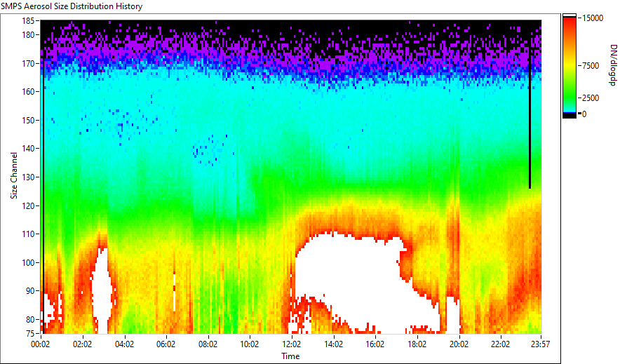This screenshot has width=620, height=364.
Task: Select the 0 color scale value
Action: coord(585,114)
